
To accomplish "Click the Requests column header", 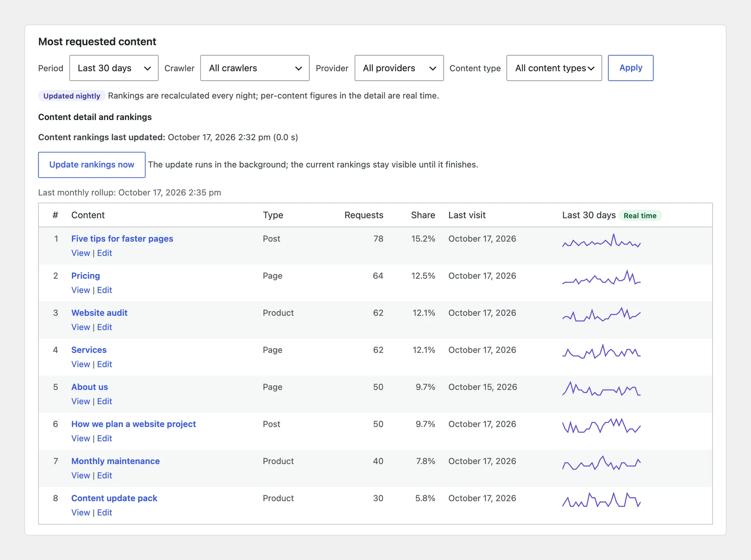I will pos(364,215).
